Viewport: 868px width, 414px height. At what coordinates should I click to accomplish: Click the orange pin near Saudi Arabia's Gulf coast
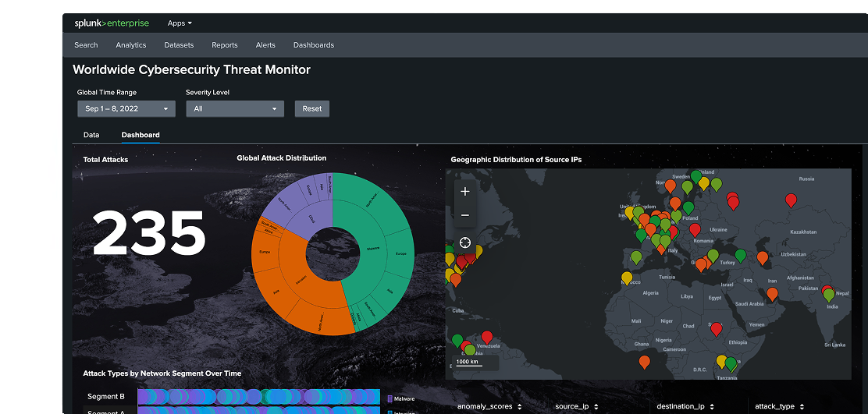772,293
